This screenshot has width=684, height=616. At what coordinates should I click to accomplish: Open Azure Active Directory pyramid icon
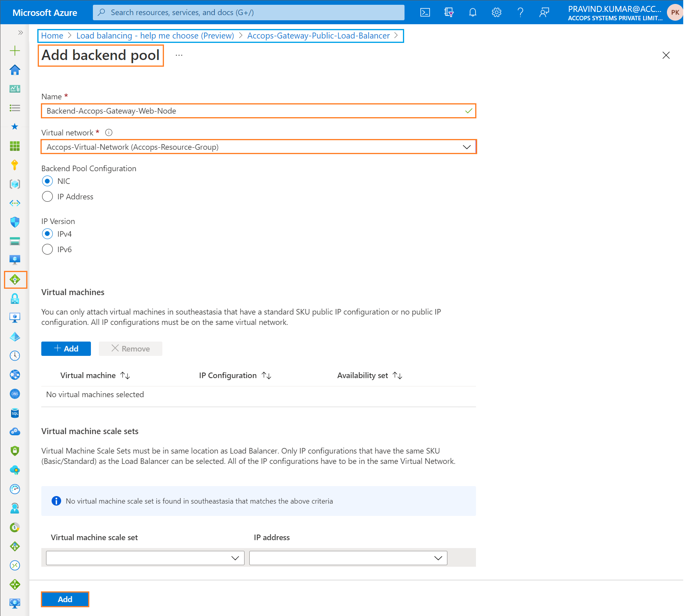15,336
